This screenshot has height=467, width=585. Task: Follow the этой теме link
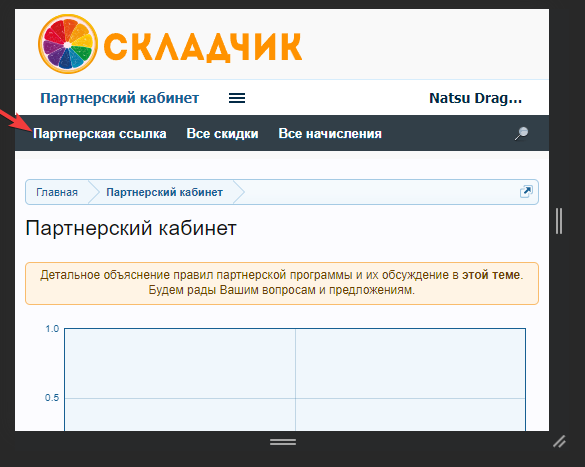pos(491,275)
